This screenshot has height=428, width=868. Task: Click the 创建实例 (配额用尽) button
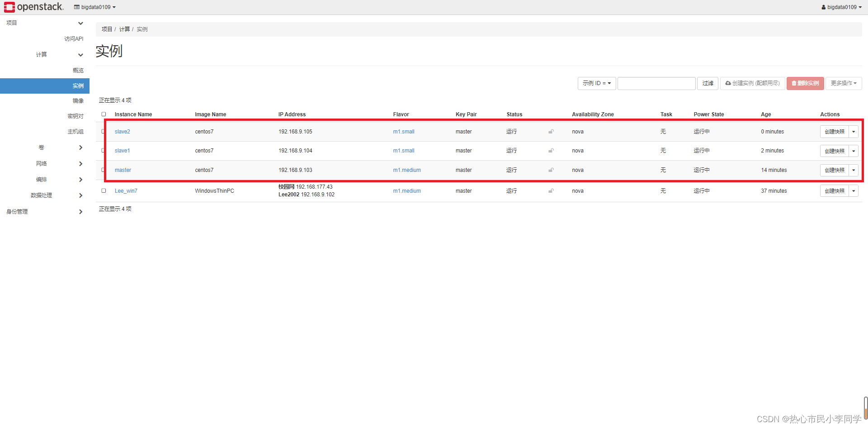752,83
